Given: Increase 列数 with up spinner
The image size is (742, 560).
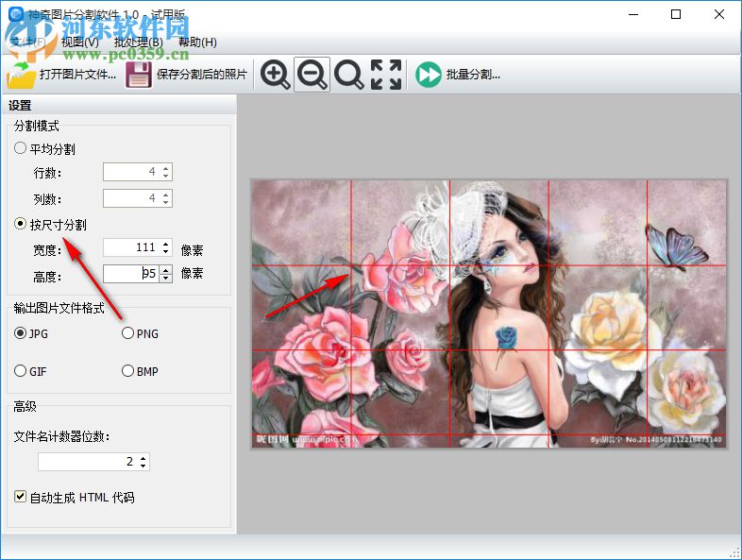Looking at the screenshot, I should click(x=165, y=195).
